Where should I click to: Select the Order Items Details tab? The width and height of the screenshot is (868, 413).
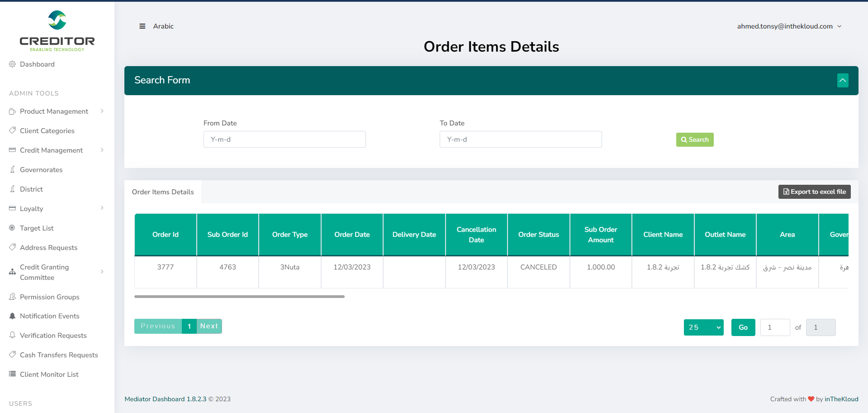pyautogui.click(x=163, y=192)
